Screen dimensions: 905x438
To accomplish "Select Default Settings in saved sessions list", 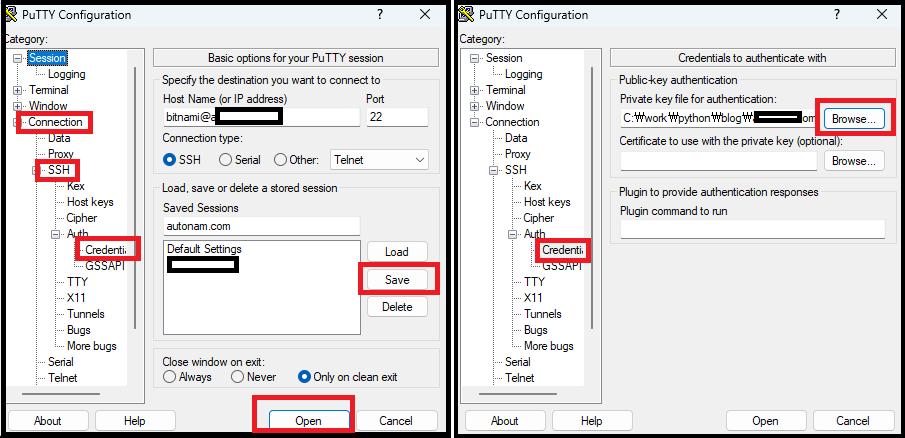I will (x=204, y=249).
